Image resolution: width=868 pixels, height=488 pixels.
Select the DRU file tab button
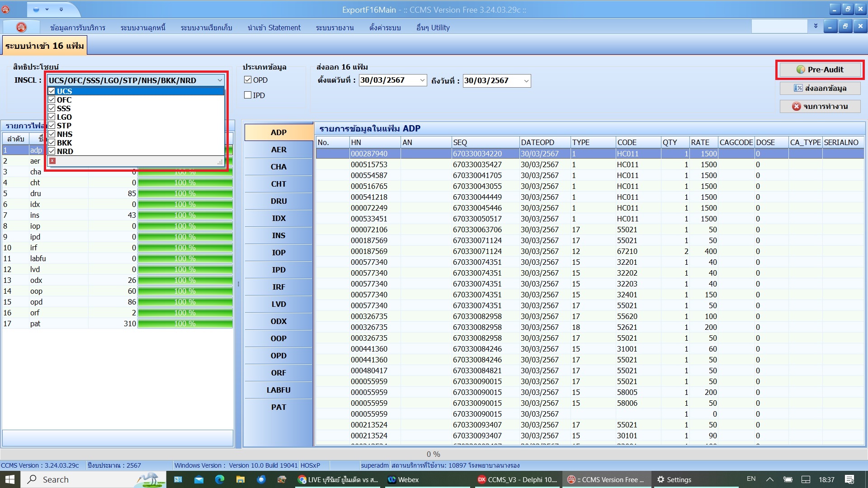pos(278,201)
